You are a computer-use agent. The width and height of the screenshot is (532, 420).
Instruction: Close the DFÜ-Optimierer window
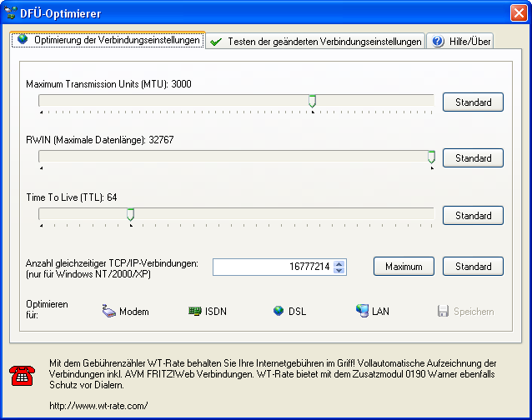pyautogui.click(x=519, y=13)
